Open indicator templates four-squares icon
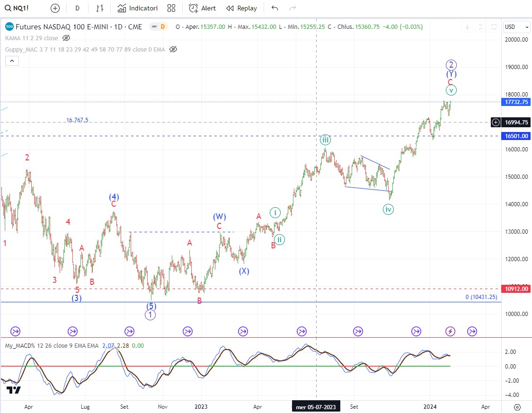 coord(171,8)
